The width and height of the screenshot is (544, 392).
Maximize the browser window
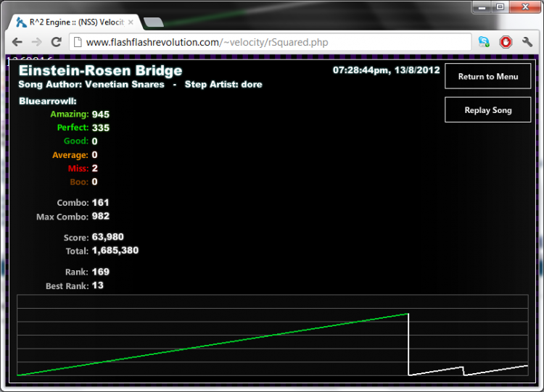click(500, 7)
